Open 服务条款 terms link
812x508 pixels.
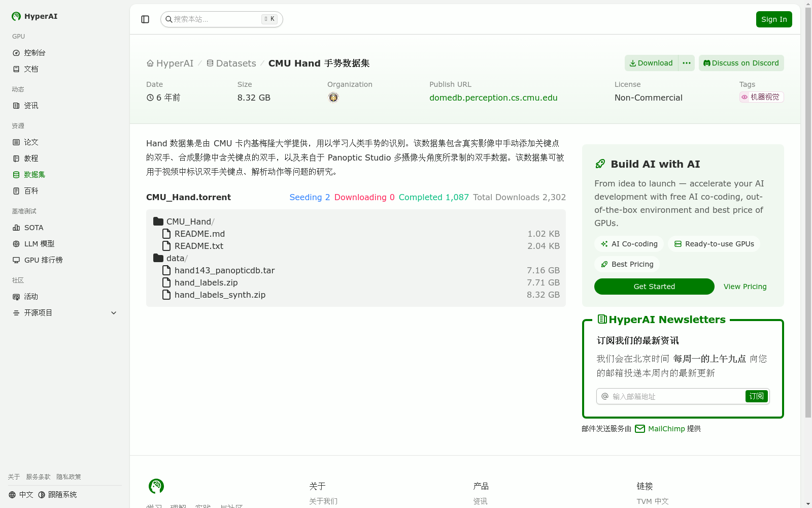click(x=39, y=477)
